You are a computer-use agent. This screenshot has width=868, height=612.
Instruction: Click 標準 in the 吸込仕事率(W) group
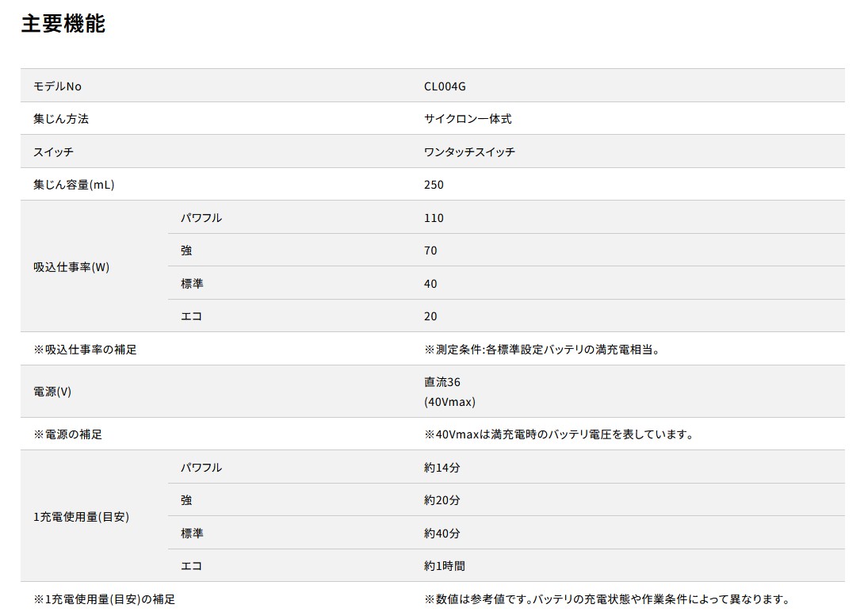coord(192,284)
